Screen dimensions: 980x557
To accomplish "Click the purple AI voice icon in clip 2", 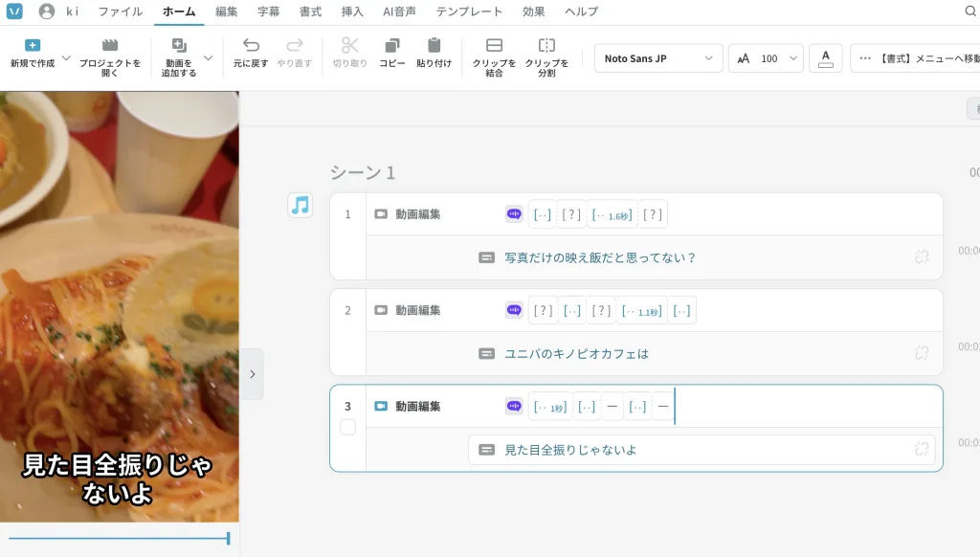I will coord(514,310).
